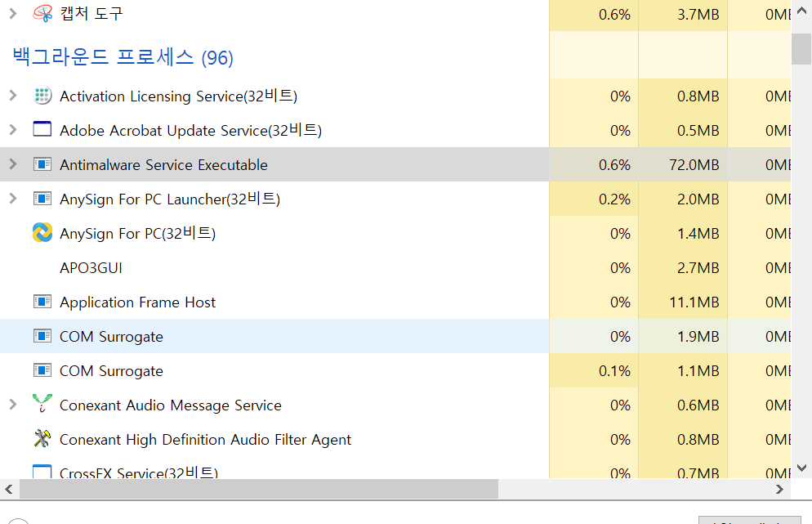This screenshot has height=524, width=812.
Task: Select the 캡처 도구 process name
Action: point(91,13)
